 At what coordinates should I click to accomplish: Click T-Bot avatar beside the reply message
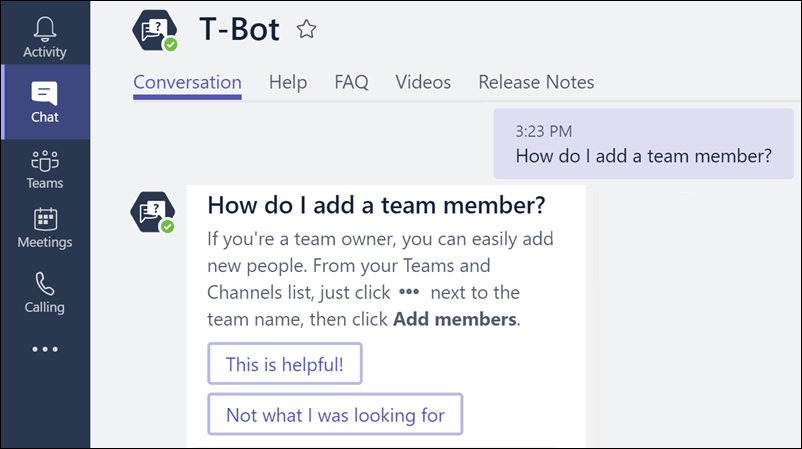152,212
